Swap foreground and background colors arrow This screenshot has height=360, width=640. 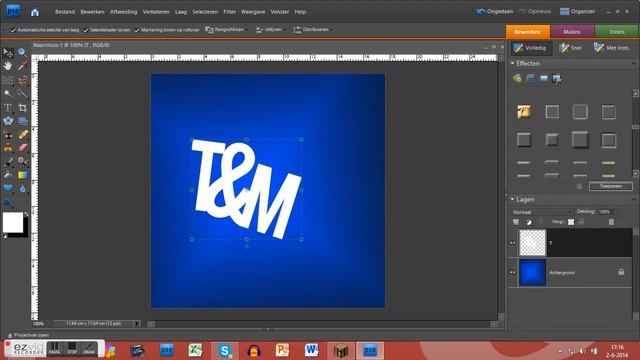[26, 213]
